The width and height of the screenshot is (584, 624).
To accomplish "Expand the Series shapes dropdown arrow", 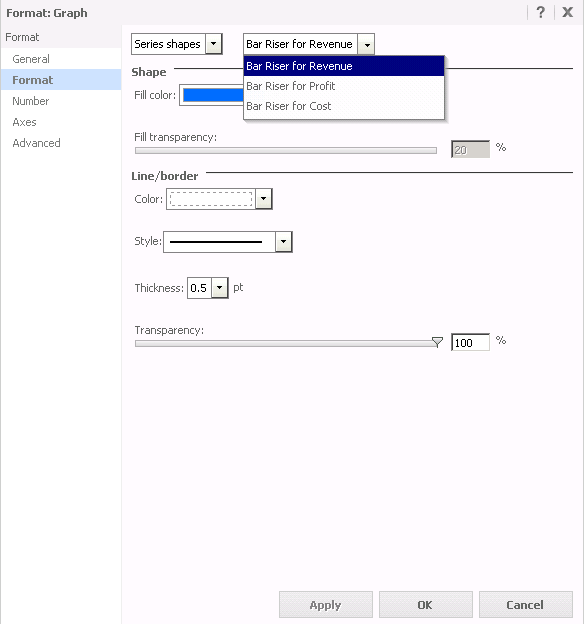I will tap(213, 44).
